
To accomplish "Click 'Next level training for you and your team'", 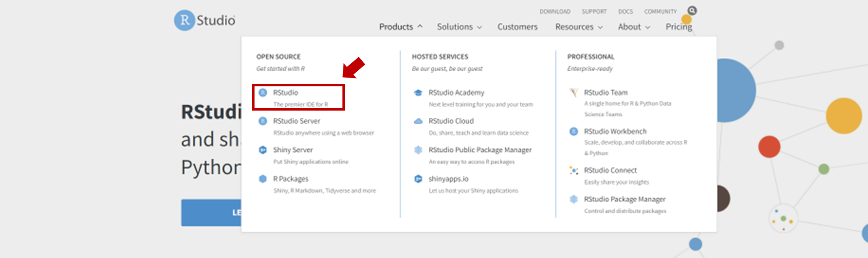I will pyautogui.click(x=480, y=105).
